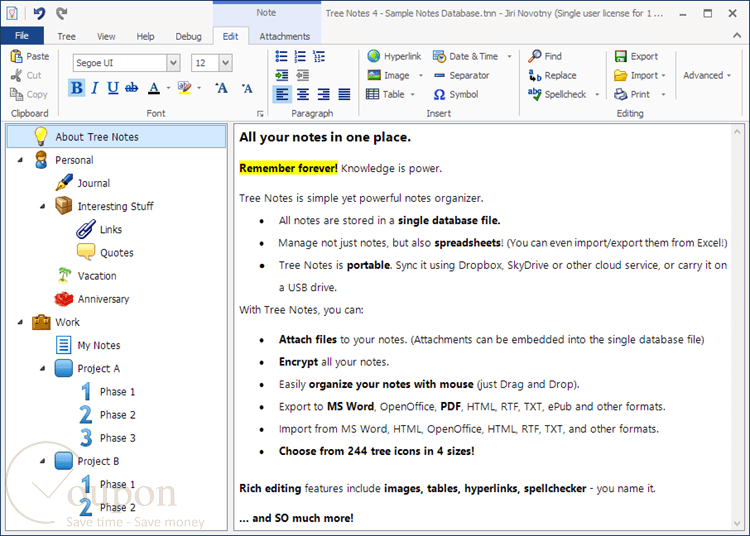Click the Copy icon in Clipboard group
The height and width of the screenshot is (536, 750).
[x=16, y=94]
